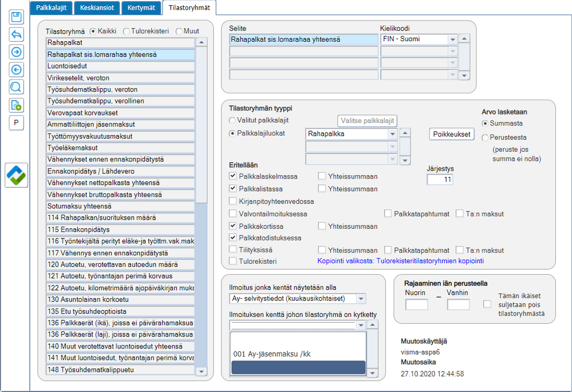Viewport: 572px width, 392px height.
Task: Enable the Valvontailmoituksessa checkbox
Action: (232, 213)
